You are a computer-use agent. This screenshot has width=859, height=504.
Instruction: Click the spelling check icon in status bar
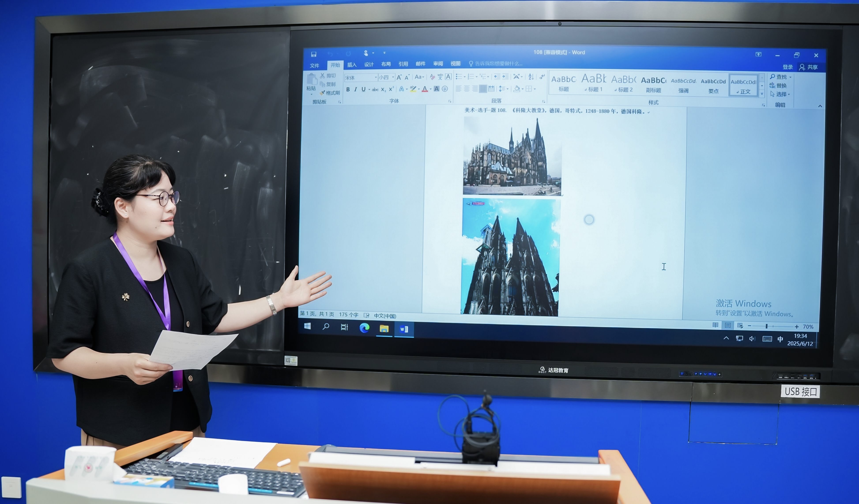point(366,315)
